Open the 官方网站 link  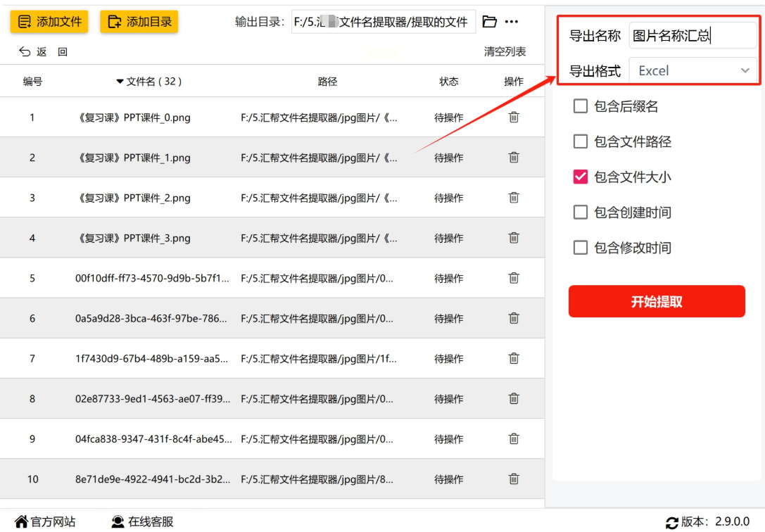pyautogui.click(x=53, y=521)
